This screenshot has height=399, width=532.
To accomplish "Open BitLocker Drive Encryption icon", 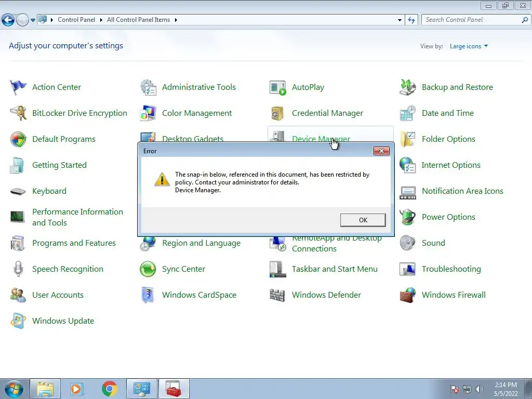I will (18, 113).
